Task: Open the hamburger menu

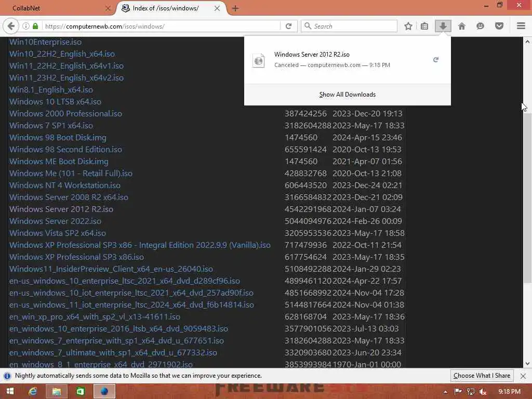Action: click(521, 26)
